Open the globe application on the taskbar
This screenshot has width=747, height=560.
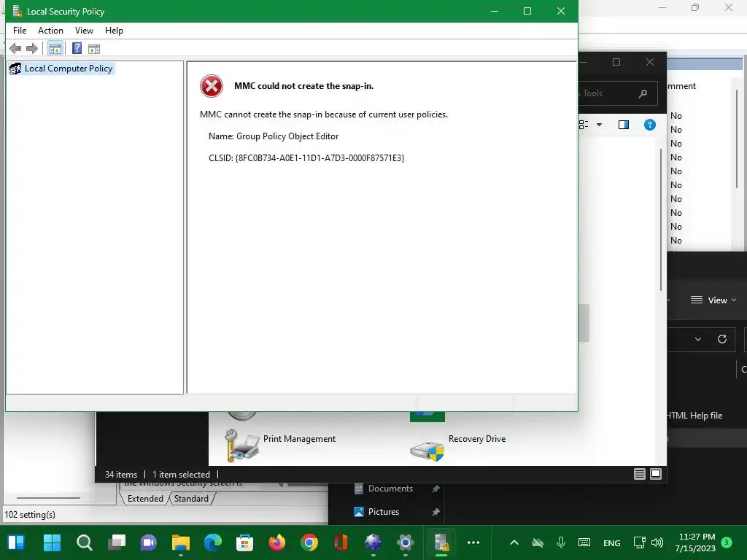point(373,542)
